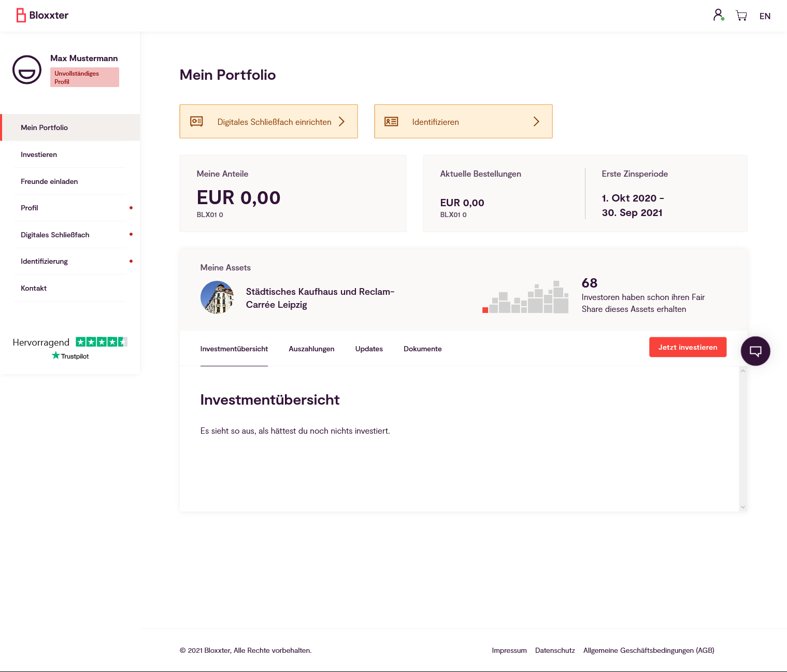Open the Datenschutz footer link

[555, 650]
